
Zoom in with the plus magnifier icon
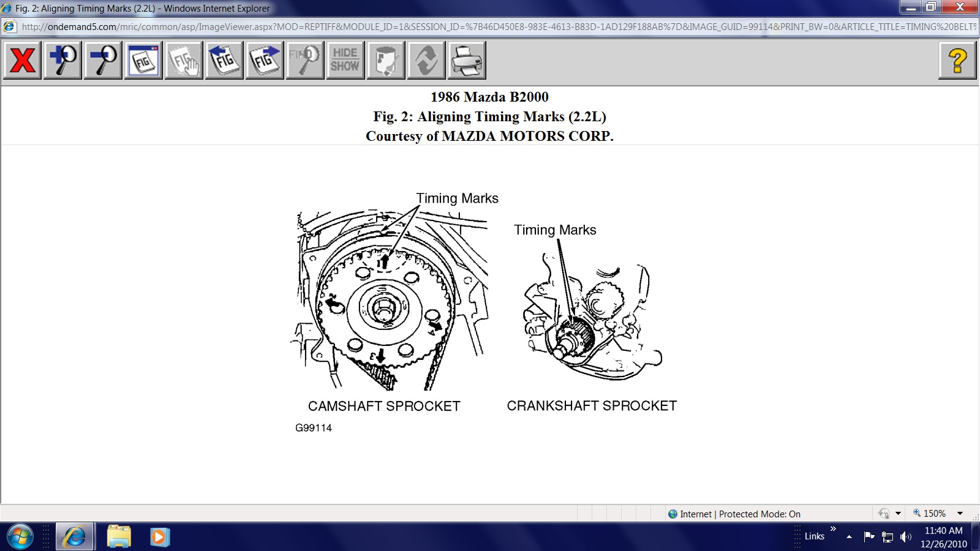pyautogui.click(x=63, y=60)
